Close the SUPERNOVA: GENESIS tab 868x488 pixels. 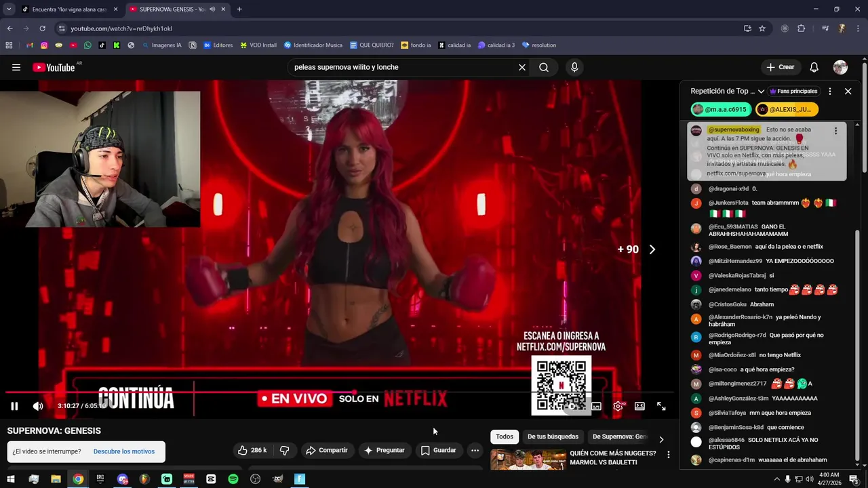(223, 9)
